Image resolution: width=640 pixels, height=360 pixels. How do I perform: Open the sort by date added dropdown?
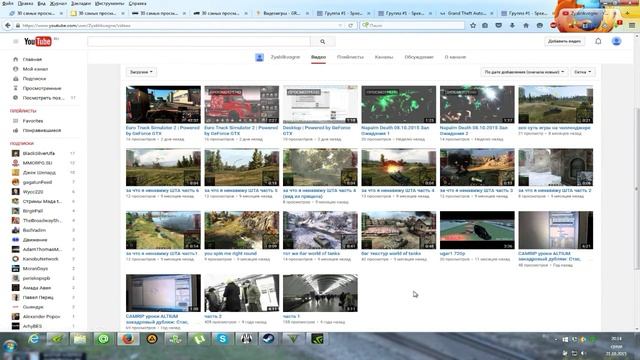point(524,72)
